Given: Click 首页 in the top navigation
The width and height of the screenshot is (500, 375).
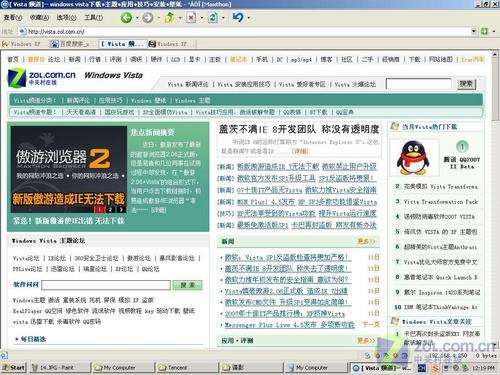Looking at the screenshot, I should pyautogui.click(x=13, y=59).
